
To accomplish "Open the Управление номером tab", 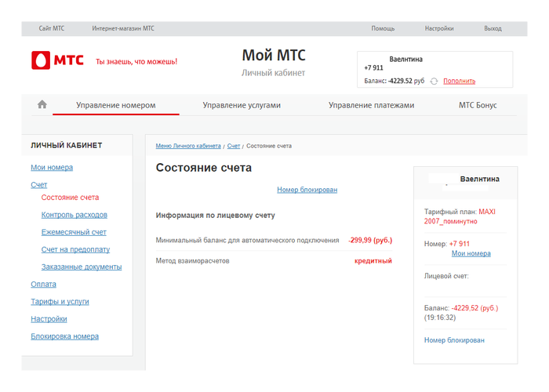I will tap(115, 105).
